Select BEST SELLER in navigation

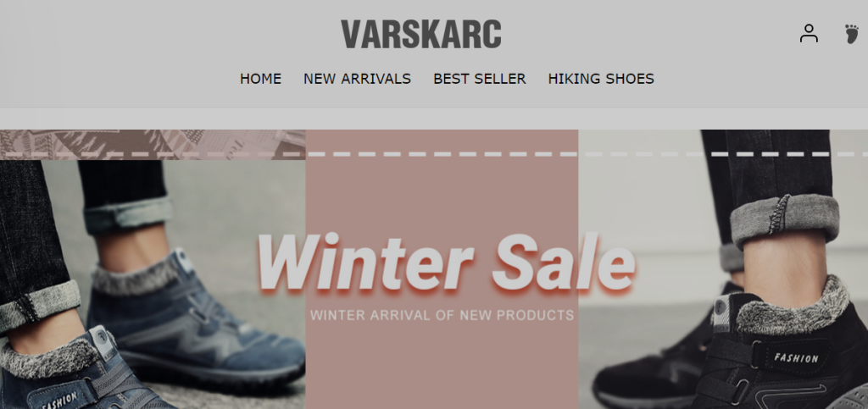tap(480, 79)
